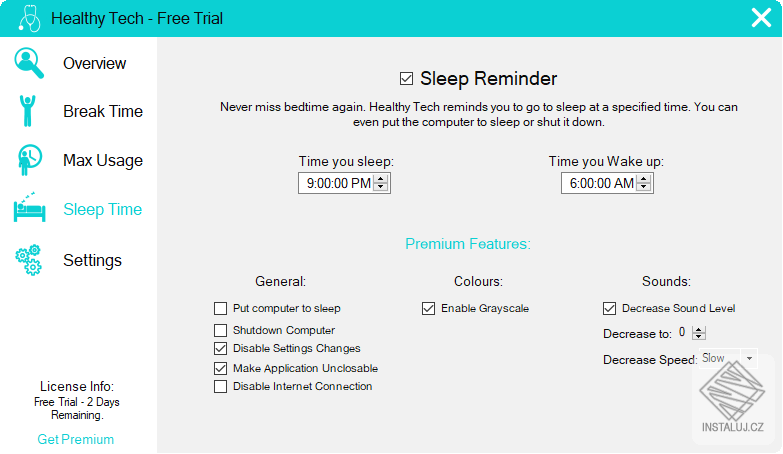Open the Overview tab
Screen dimensions: 783x454
tap(94, 63)
